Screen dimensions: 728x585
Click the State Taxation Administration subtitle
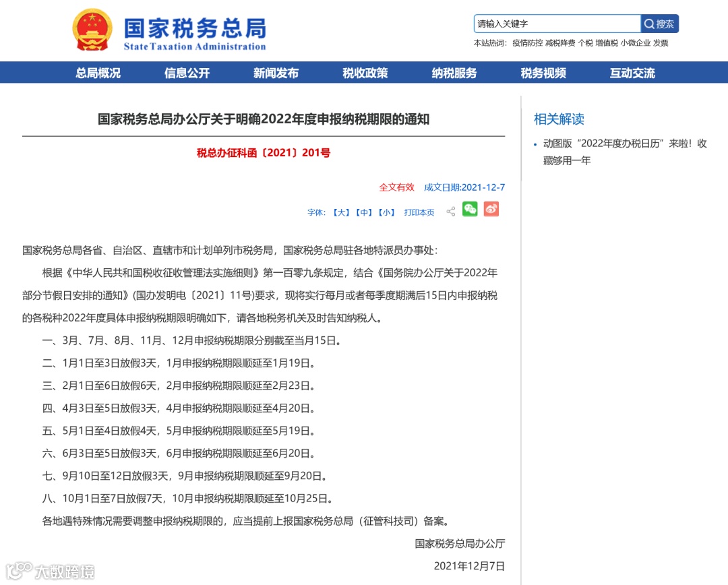(x=195, y=47)
